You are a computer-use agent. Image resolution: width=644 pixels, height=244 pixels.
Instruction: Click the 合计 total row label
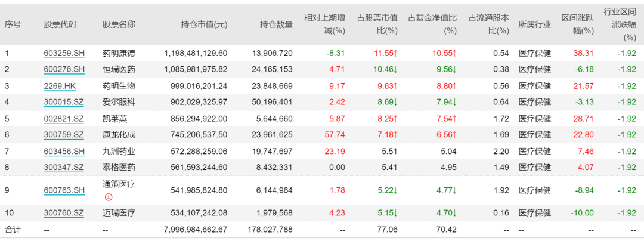tap(13, 230)
